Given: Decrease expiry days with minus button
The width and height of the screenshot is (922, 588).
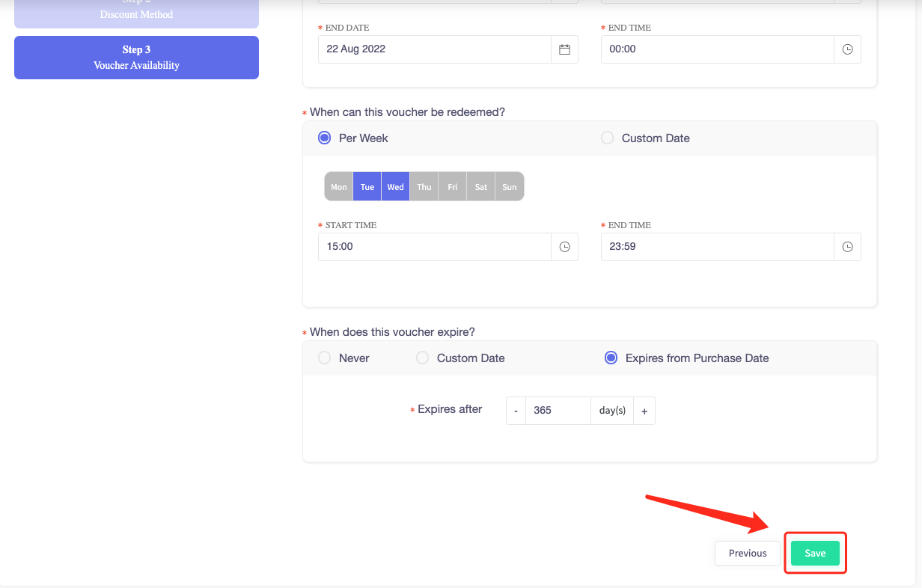Looking at the screenshot, I should point(516,411).
